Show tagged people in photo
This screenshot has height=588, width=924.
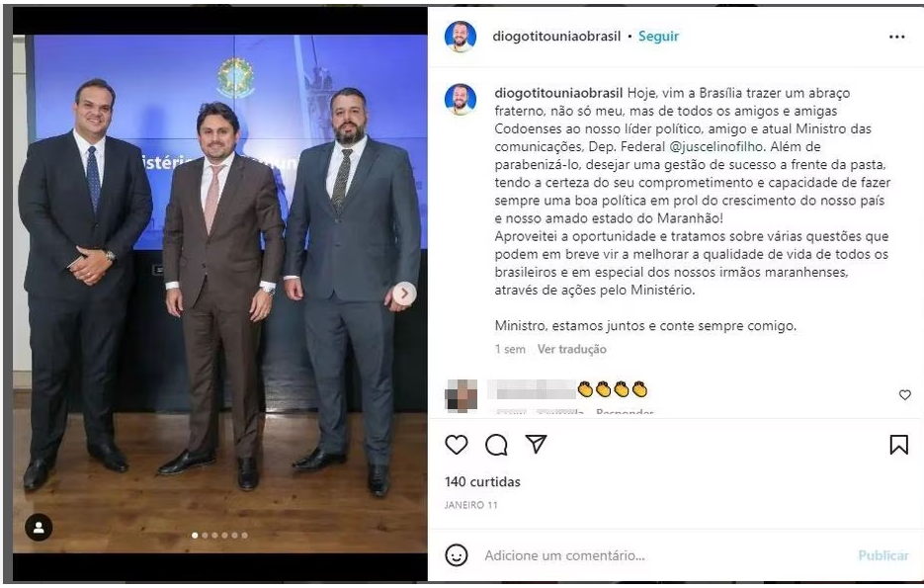(39, 528)
